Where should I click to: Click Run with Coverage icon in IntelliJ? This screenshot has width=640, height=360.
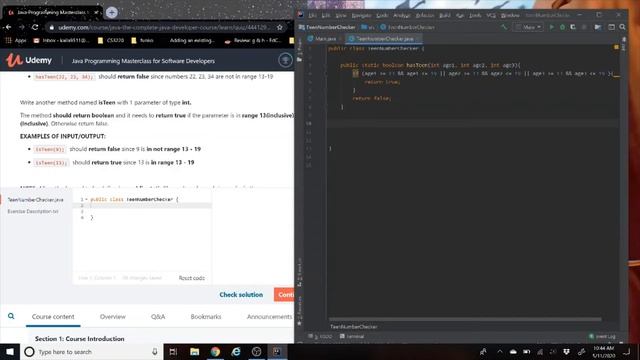pyautogui.click(x=573, y=27)
